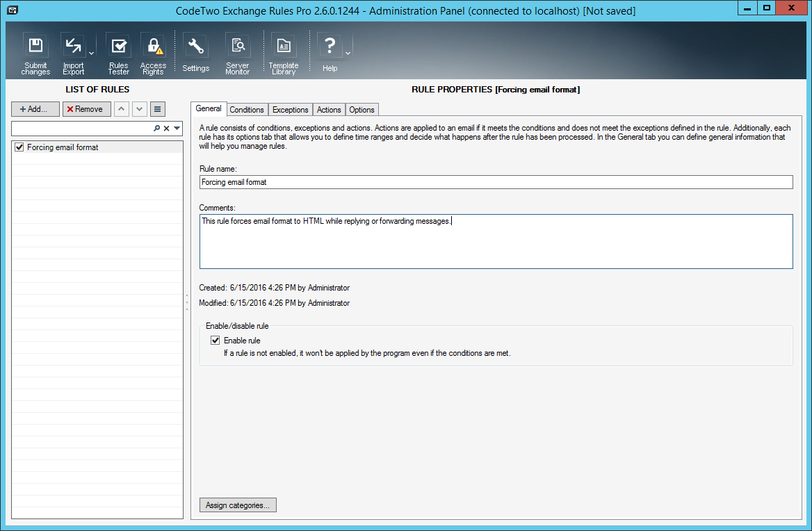Toggle the Forcing email format rule checkbox

(x=19, y=147)
